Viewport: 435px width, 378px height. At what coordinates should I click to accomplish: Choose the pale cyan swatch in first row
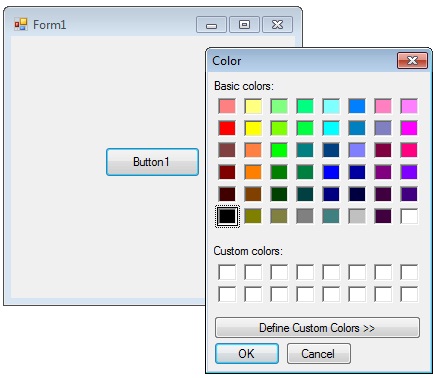pyautogui.click(x=331, y=106)
